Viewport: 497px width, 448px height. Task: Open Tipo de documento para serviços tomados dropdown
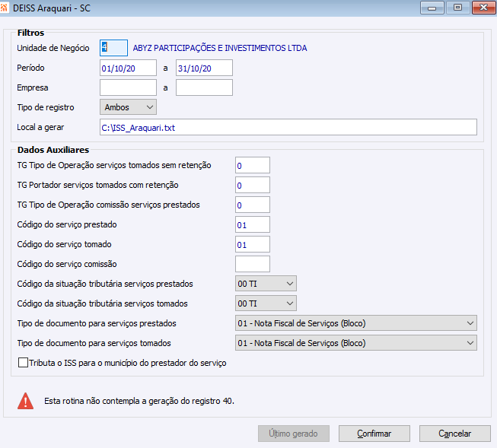356,343
